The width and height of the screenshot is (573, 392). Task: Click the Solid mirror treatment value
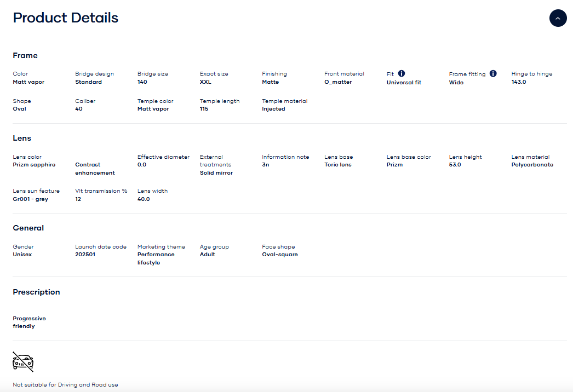coord(216,173)
